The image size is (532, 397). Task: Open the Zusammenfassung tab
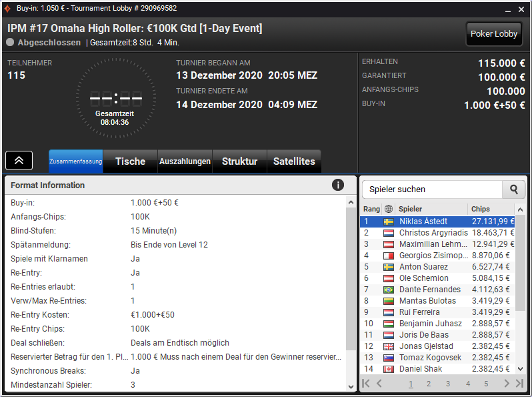[x=75, y=161]
